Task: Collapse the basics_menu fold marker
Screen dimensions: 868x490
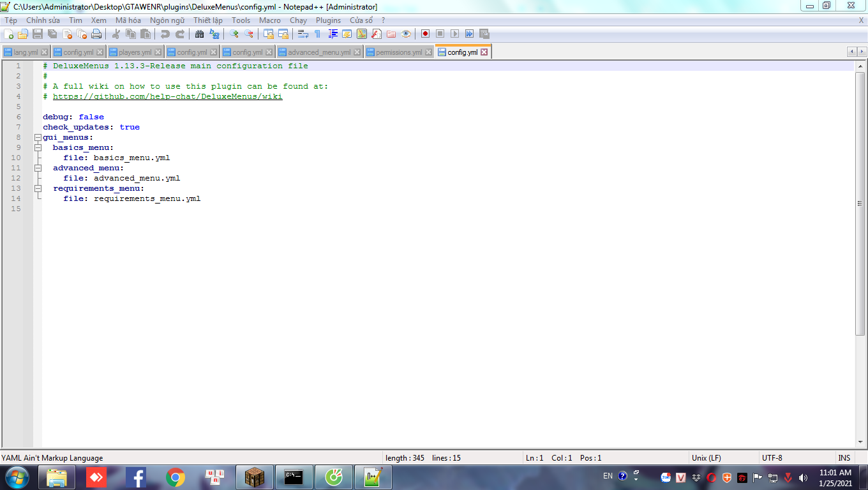Action: click(x=38, y=147)
